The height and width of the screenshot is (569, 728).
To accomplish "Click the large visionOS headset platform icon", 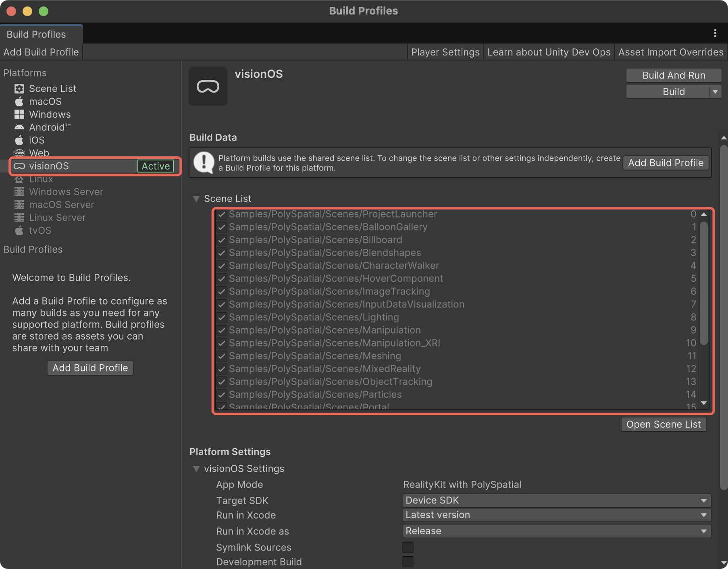I will (208, 86).
